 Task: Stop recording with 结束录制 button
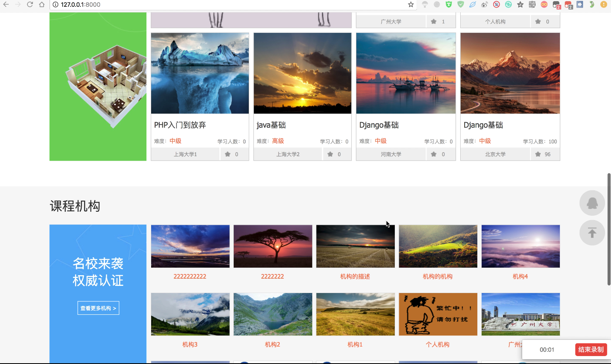(591, 350)
